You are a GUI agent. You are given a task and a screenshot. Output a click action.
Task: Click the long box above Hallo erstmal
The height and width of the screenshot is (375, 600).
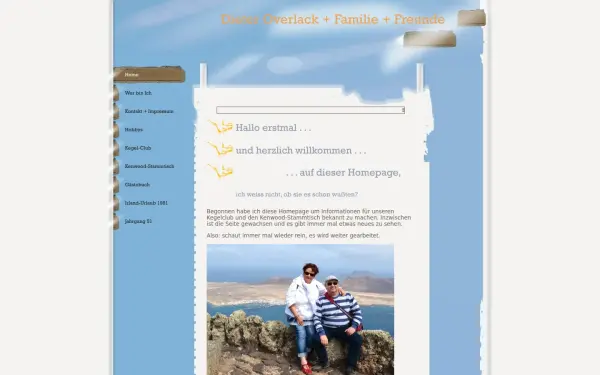[x=310, y=110]
